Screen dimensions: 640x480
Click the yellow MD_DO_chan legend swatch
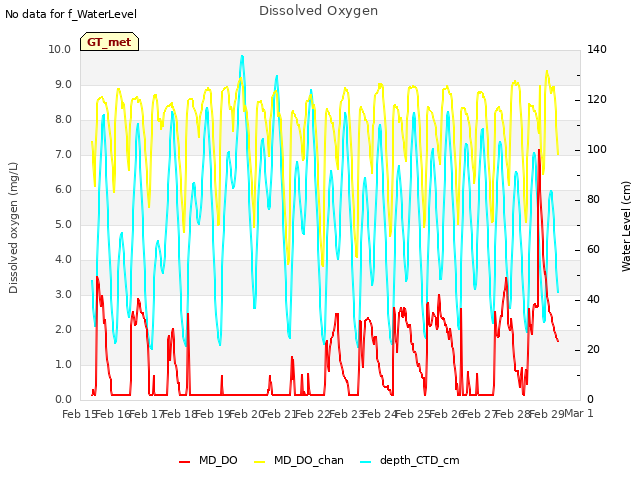click(x=260, y=462)
